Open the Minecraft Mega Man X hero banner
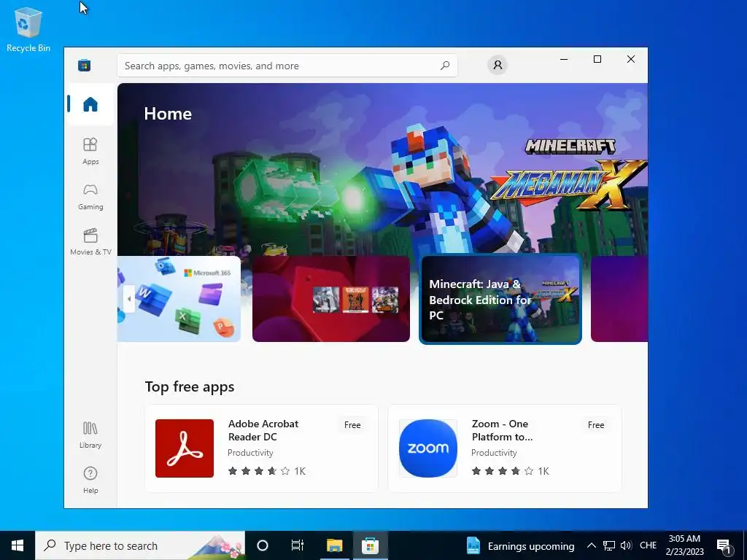 [x=382, y=169]
